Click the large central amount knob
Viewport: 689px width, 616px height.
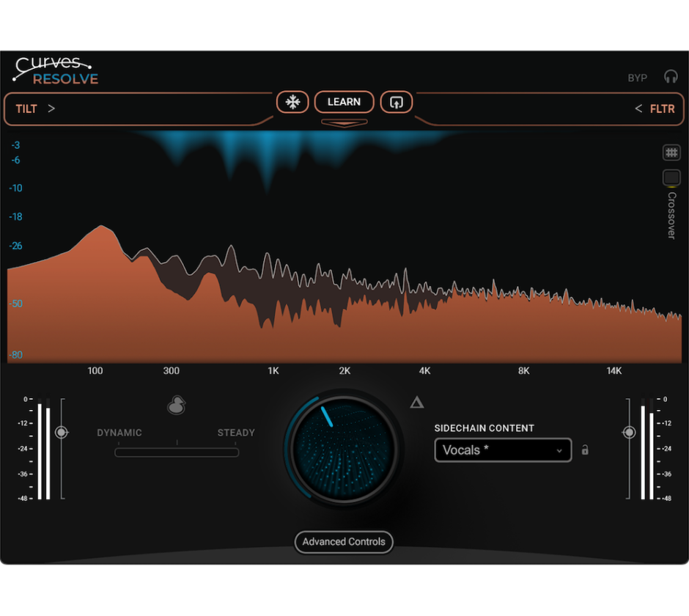[344, 447]
